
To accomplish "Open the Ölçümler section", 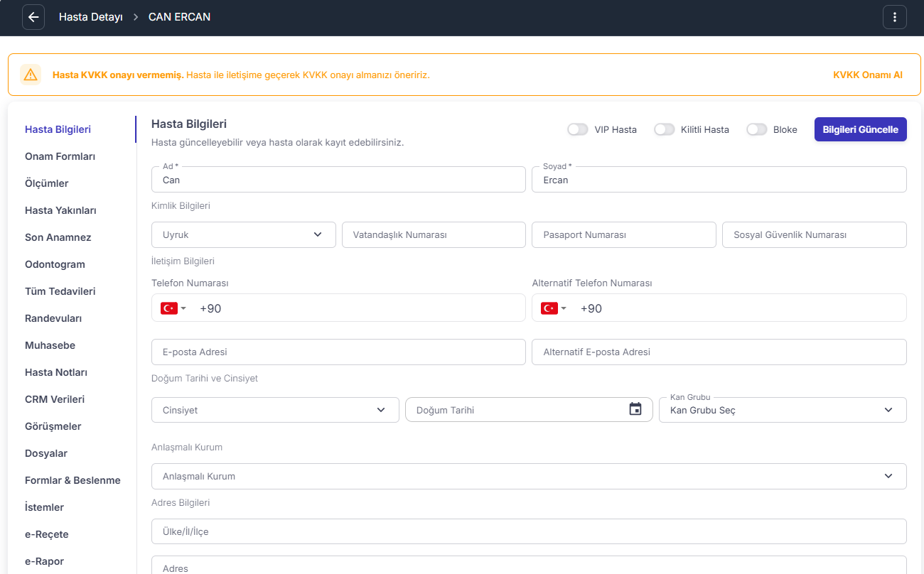I will pyautogui.click(x=47, y=183).
